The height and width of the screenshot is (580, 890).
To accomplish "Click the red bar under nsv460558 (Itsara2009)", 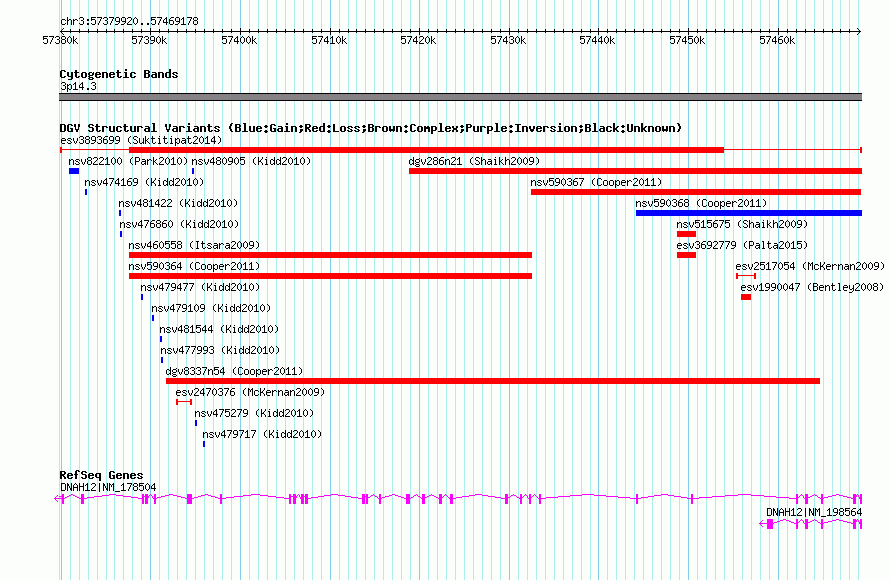I will tap(330, 255).
